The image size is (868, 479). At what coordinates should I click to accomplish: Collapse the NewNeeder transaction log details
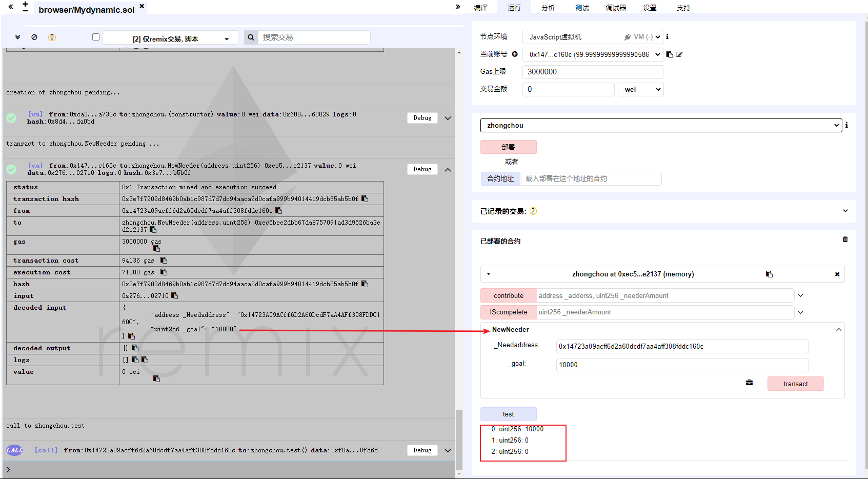coord(448,169)
